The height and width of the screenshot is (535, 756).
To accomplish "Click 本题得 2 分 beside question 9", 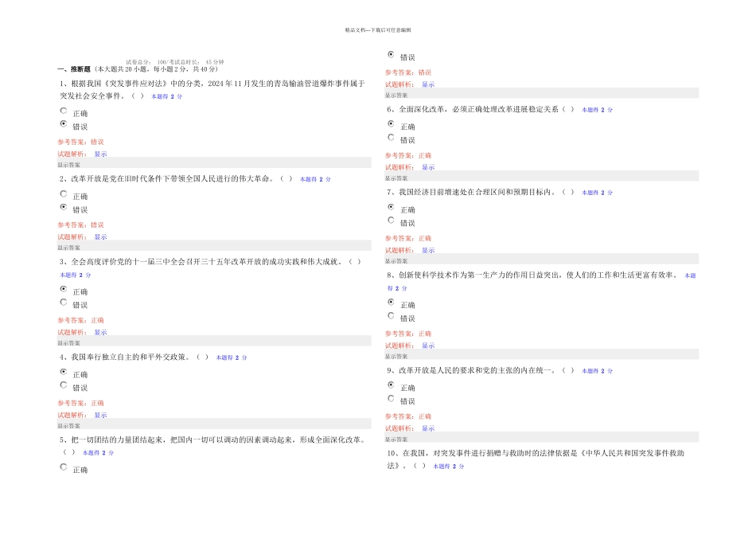I will coord(597,371).
